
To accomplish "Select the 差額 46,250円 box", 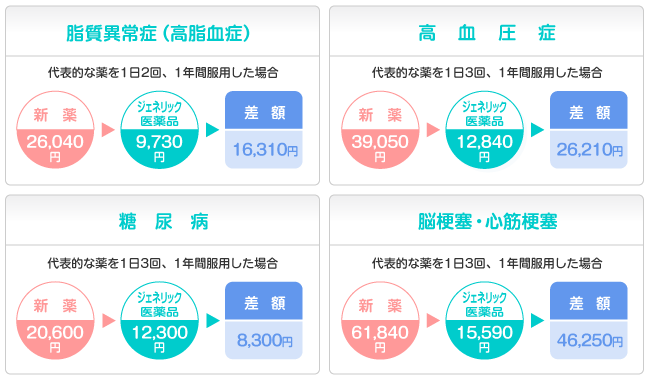I will pyautogui.click(x=589, y=321).
